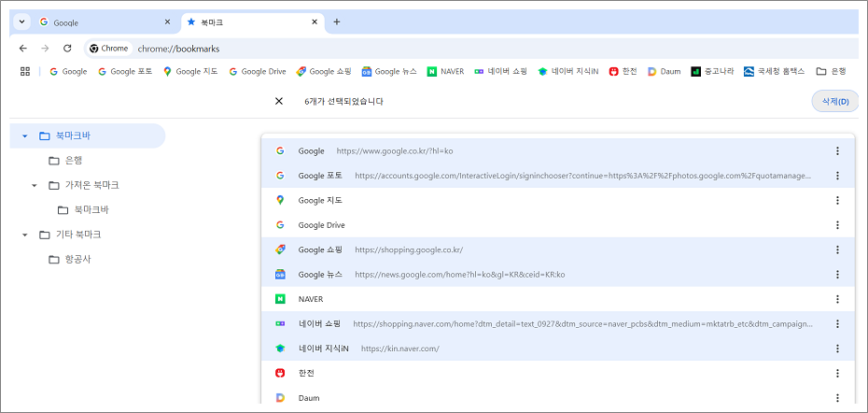Open 중고나라 from bookmarks bar
Viewport: 868px width, 413px height.
click(x=712, y=72)
